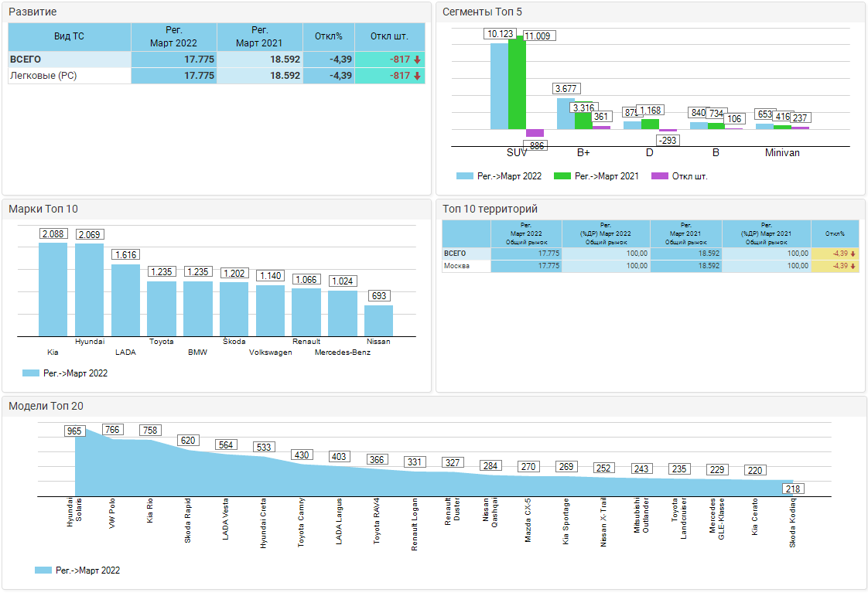Sort by the Вид ТС column header

[70, 36]
